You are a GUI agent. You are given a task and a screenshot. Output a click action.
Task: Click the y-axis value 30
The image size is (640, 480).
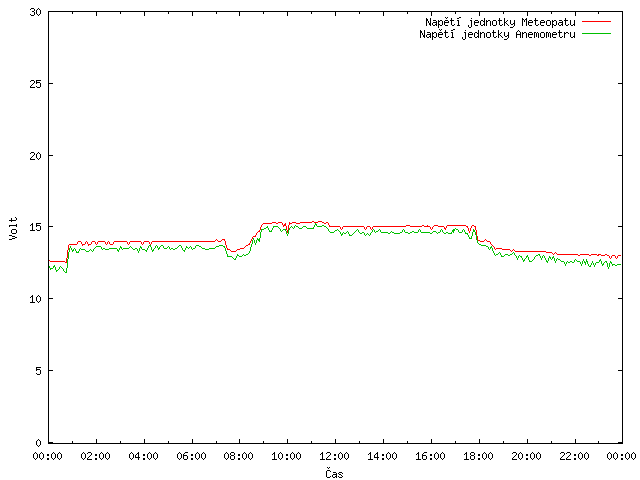[x=36, y=12]
